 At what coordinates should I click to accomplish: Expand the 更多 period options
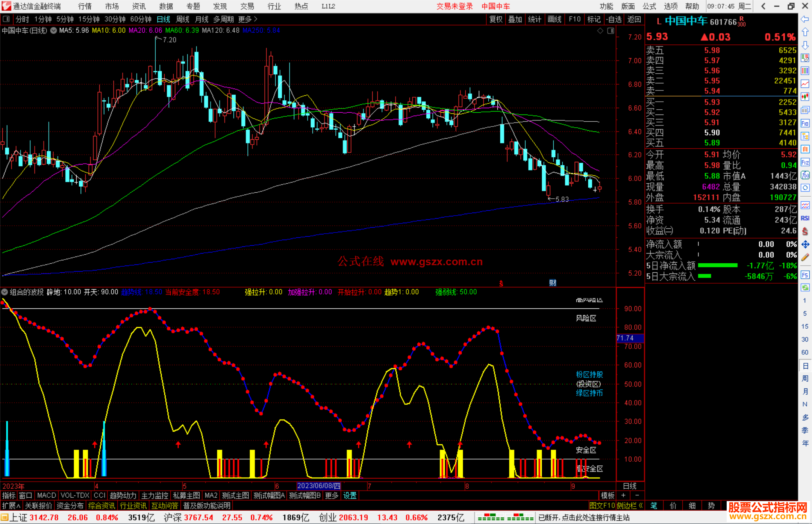pyautogui.click(x=247, y=19)
